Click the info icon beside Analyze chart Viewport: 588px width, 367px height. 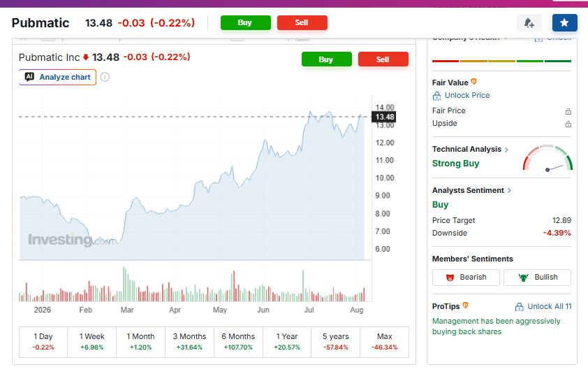(105, 78)
